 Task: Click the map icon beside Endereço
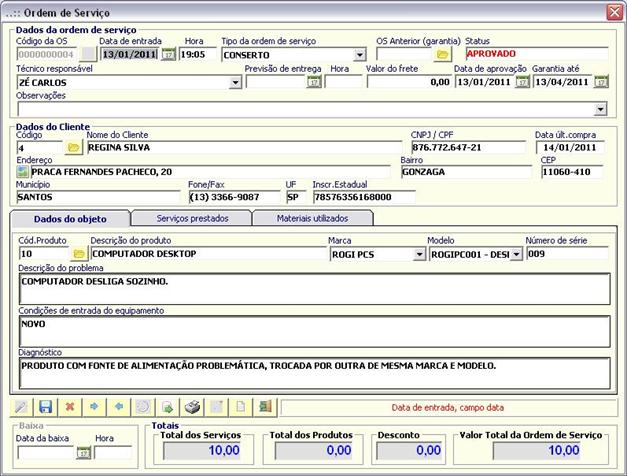pyautogui.click(x=23, y=172)
